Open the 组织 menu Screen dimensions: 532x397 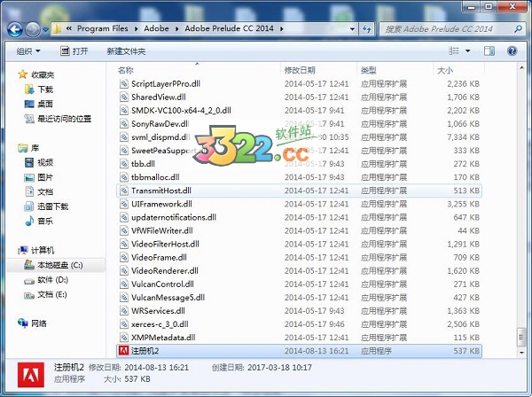(28, 51)
